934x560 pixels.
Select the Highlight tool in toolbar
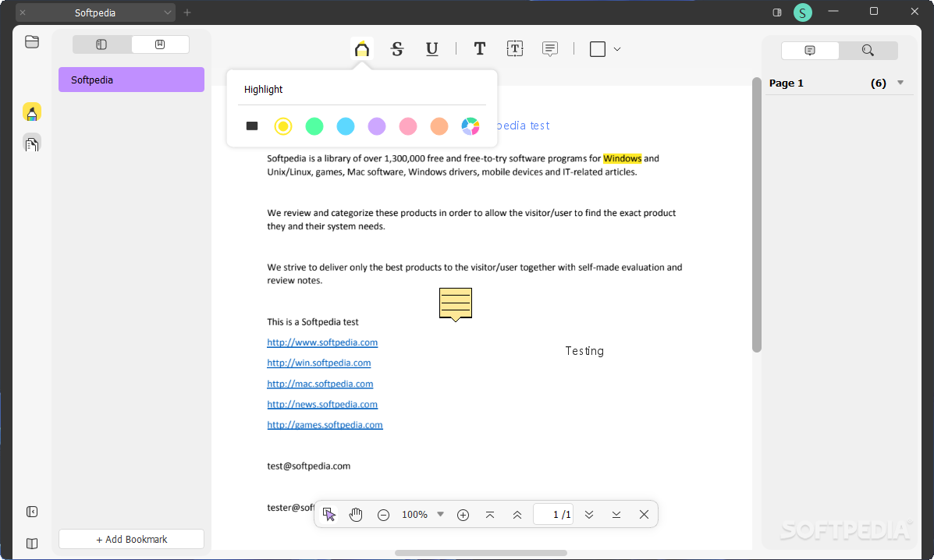pyautogui.click(x=361, y=49)
